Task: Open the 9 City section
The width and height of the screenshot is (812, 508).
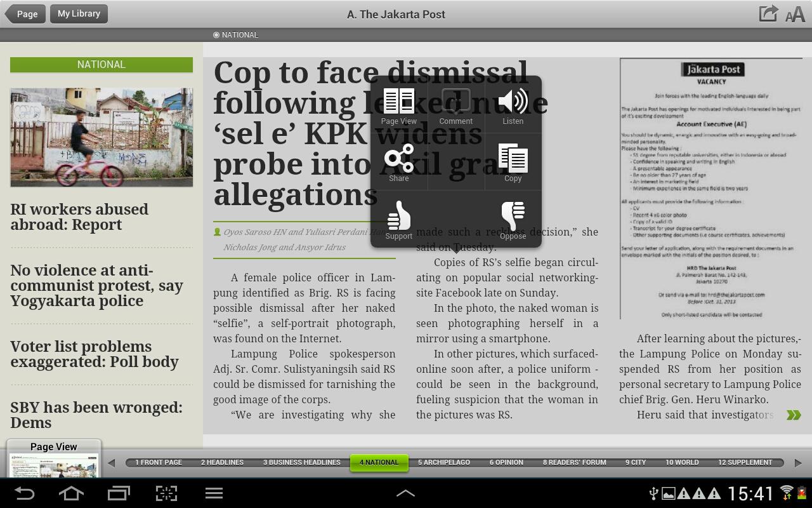Action: tap(636, 462)
